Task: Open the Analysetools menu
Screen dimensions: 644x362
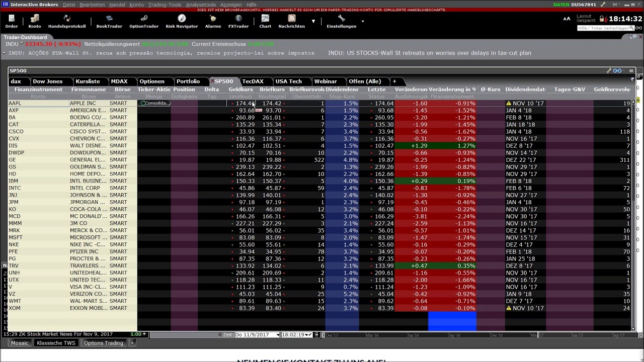Action: (201, 5)
